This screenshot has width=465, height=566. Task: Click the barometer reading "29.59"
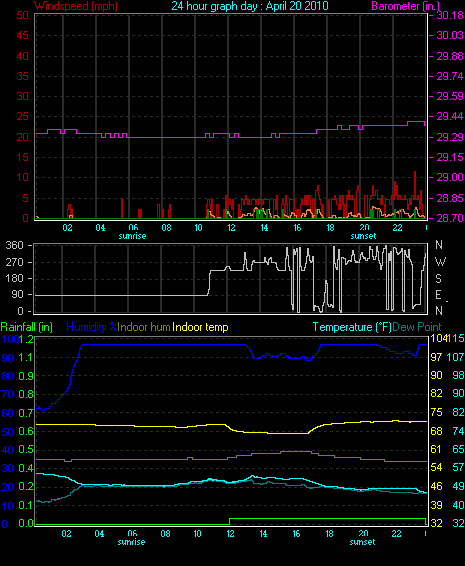(450, 96)
